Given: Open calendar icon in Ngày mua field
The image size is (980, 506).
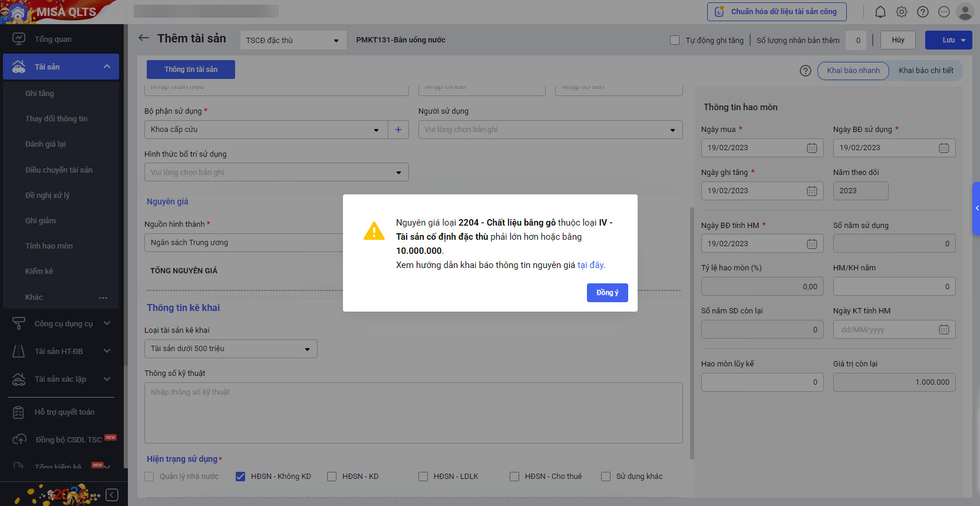Looking at the screenshot, I should click(x=811, y=148).
